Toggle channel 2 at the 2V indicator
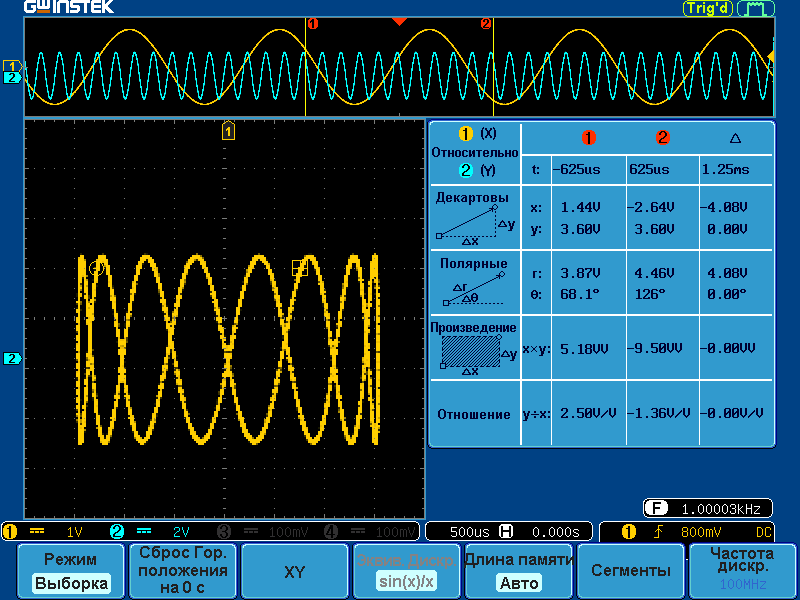The image size is (800, 600). [158, 532]
